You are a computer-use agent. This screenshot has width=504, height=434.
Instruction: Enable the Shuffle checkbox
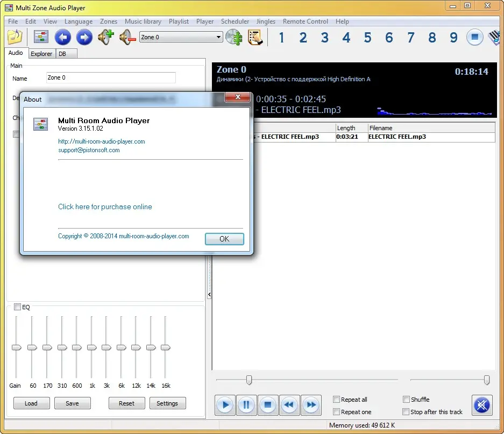click(406, 399)
